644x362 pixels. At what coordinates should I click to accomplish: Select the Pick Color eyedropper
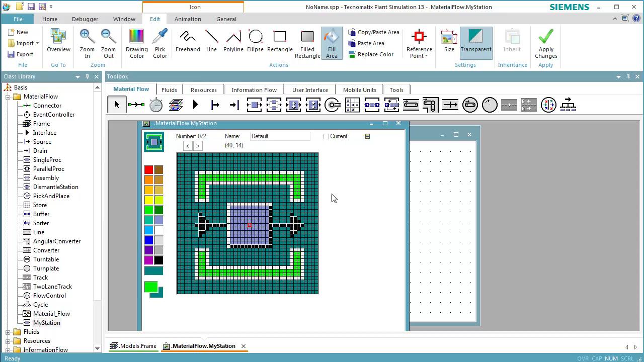(159, 40)
